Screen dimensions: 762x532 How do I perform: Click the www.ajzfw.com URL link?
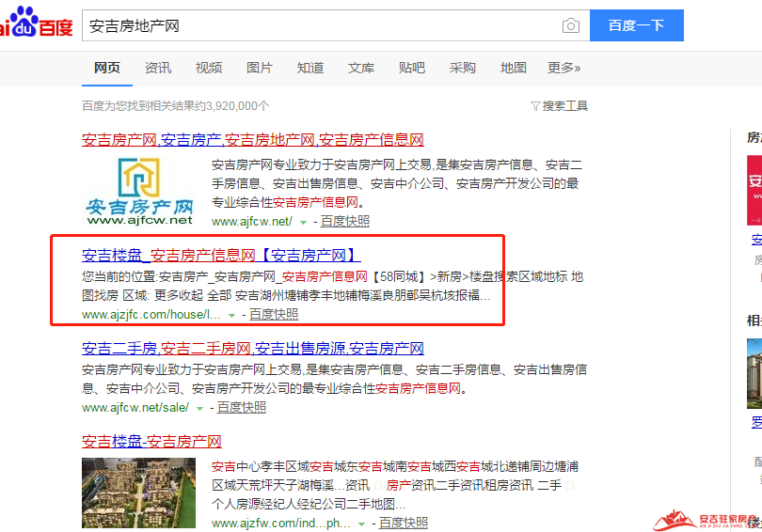click(281, 524)
